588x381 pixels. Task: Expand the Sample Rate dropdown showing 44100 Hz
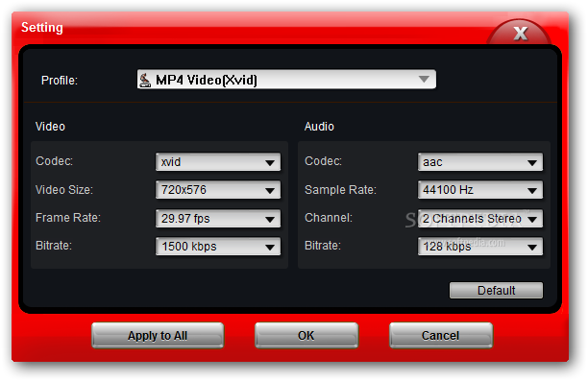coord(480,190)
